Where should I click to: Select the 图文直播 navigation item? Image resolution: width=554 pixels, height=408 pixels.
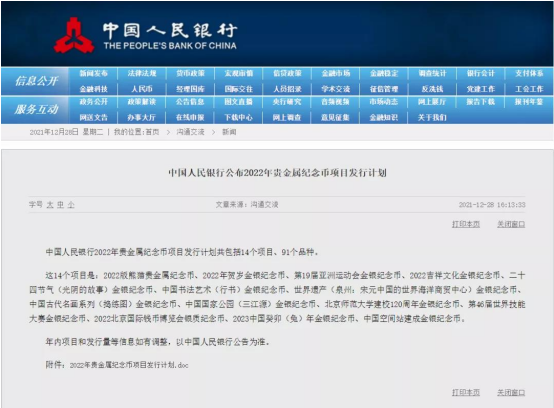click(x=239, y=102)
